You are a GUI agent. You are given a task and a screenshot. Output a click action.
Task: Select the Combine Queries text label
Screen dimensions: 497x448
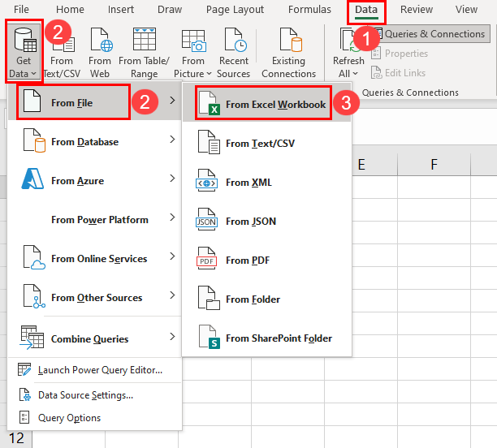(x=89, y=339)
